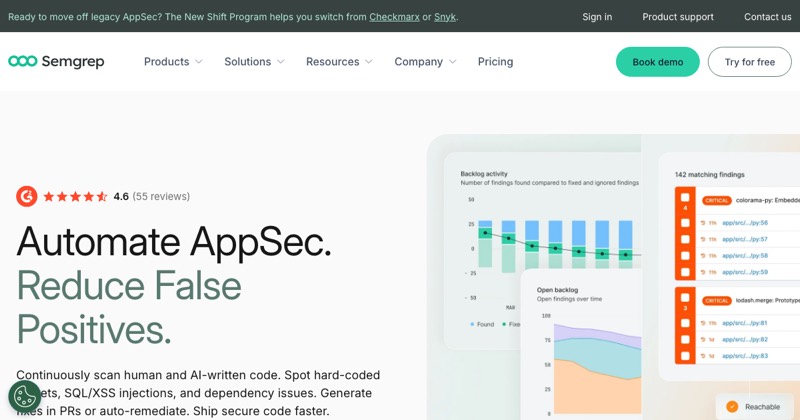Check the colorama-py group checkbox
Viewport: 800px width, 420px height.
click(x=685, y=197)
